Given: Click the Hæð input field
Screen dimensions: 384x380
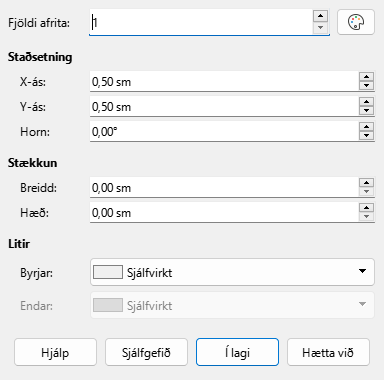Looking at the screenshot, I should [x=224, y=212].
